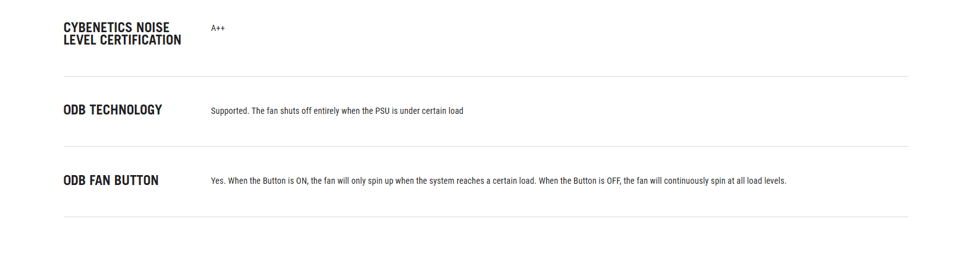Click the word "Supported." in ODB Technology
Image resolution: width=980 pixels, height=258 pixels.
230,111
